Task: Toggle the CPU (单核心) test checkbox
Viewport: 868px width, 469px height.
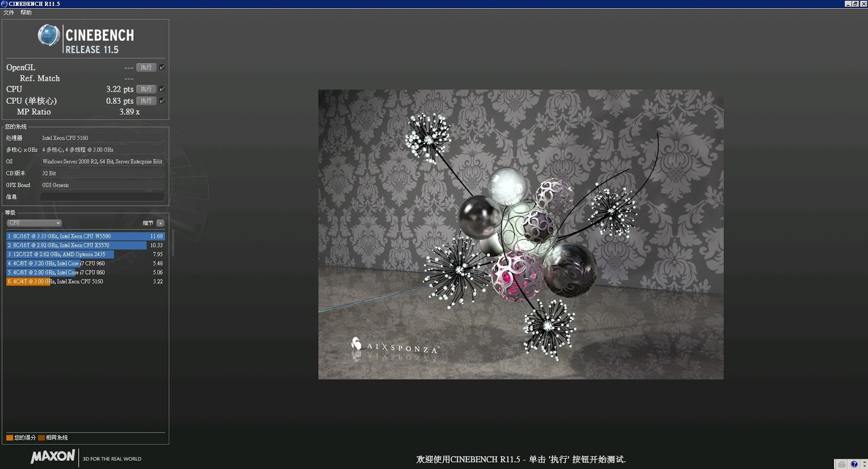Action: [x=162, y=101]
